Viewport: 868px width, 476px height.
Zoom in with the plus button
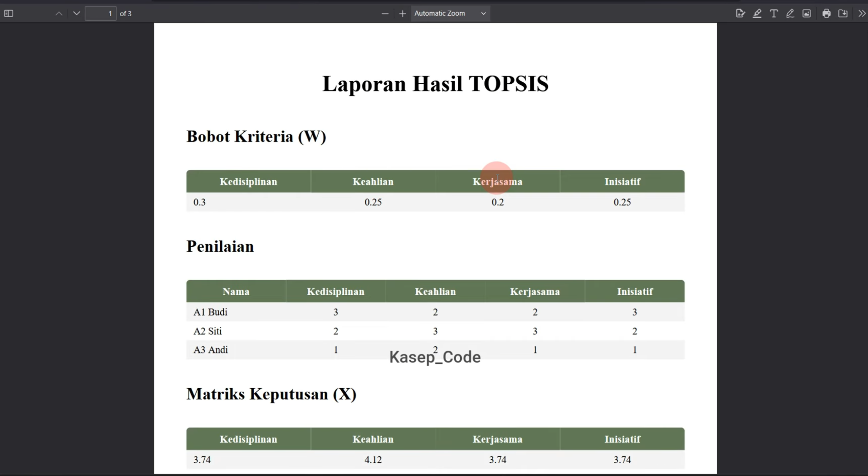click(x=403, y=14)
